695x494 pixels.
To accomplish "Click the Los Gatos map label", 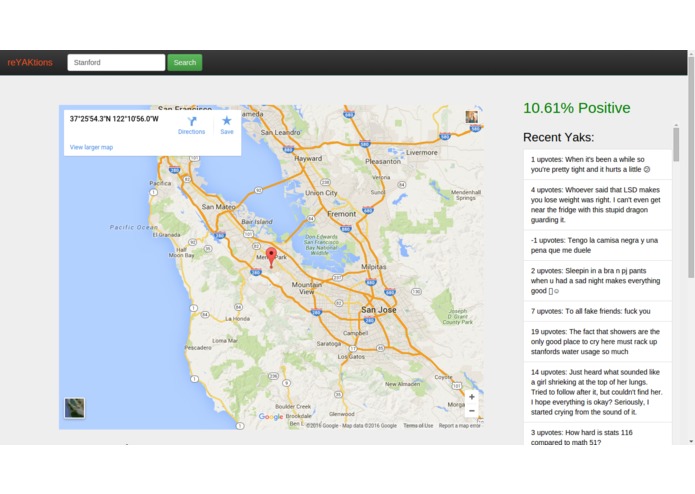I will (x=351, y=357).
